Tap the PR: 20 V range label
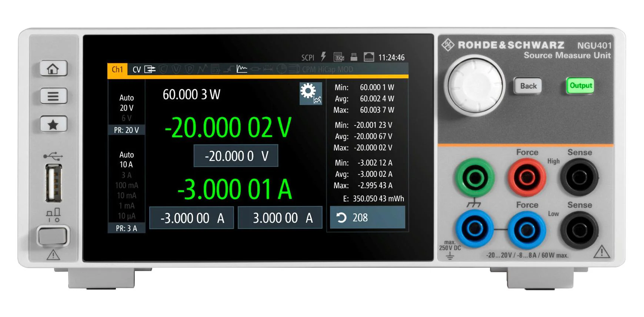Screen dimensions: 644x317 click(126, 130)
